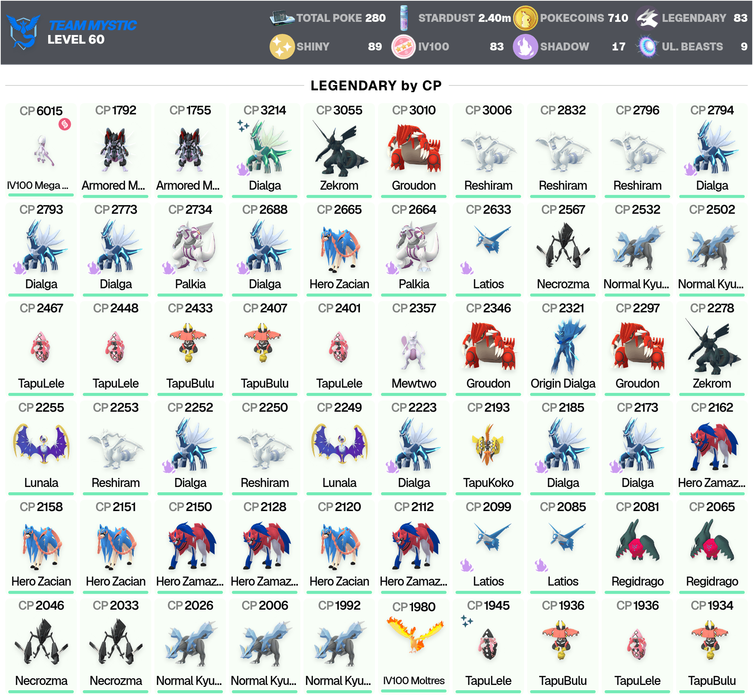The width and height of the screenshot is (753, 700).
Task: Open the CP 3010 Groudon card
Action: point(414,150)
